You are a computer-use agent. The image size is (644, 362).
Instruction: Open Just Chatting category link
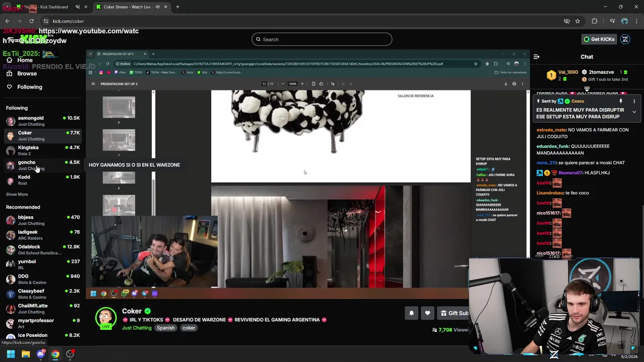(x=136, y=328)
